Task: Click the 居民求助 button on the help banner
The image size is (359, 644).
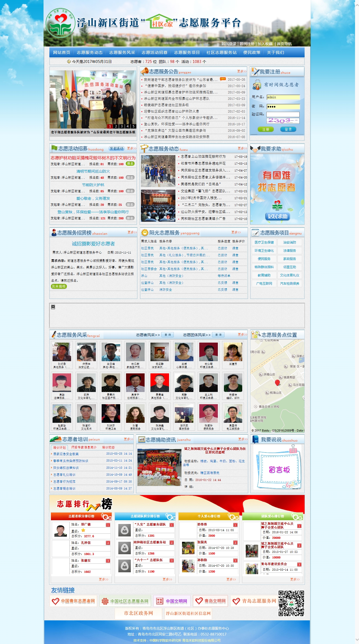Action: (x=277, y=216)
